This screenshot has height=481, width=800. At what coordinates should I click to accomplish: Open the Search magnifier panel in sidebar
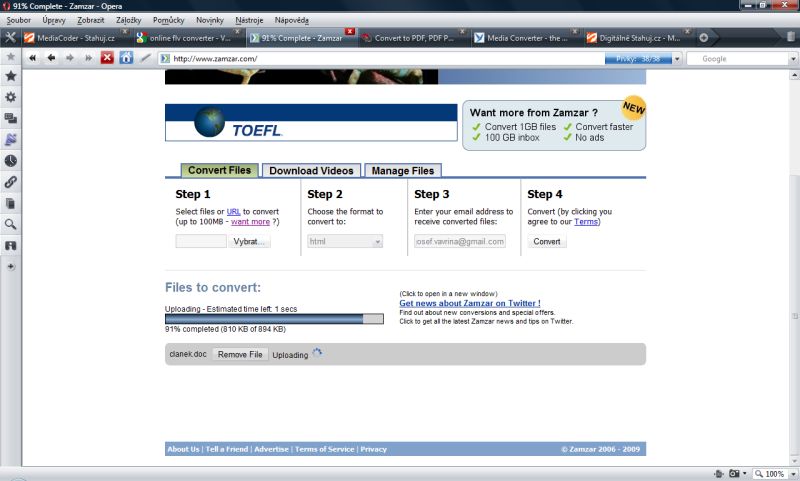click(10, 224)
